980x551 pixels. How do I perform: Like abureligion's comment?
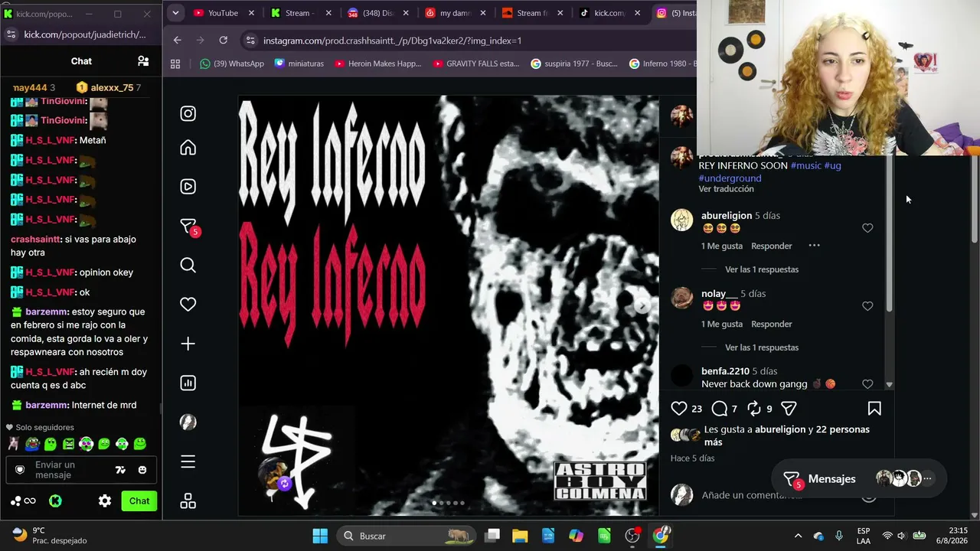(x=867, y=228)
